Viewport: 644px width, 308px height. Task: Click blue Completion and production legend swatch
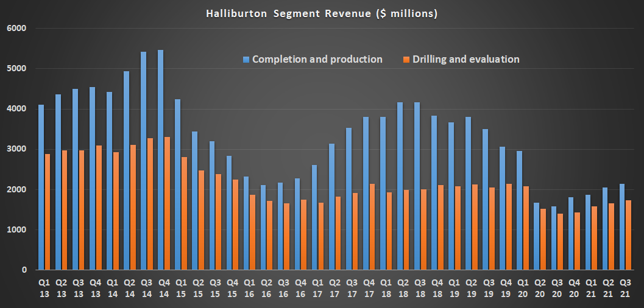click(x=246, y=60)
